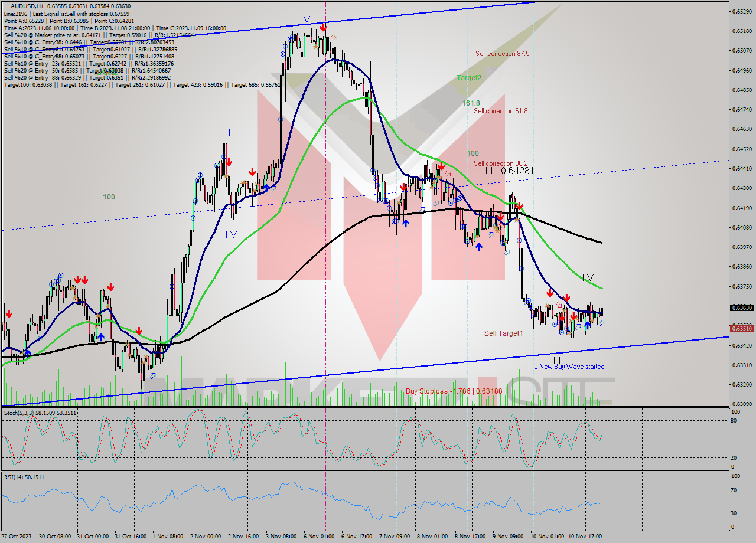Screen dimensions: 756x543
Task: Select the 'Sell %20 @ Entry -88' row
Action: click(x=87, y=77)
